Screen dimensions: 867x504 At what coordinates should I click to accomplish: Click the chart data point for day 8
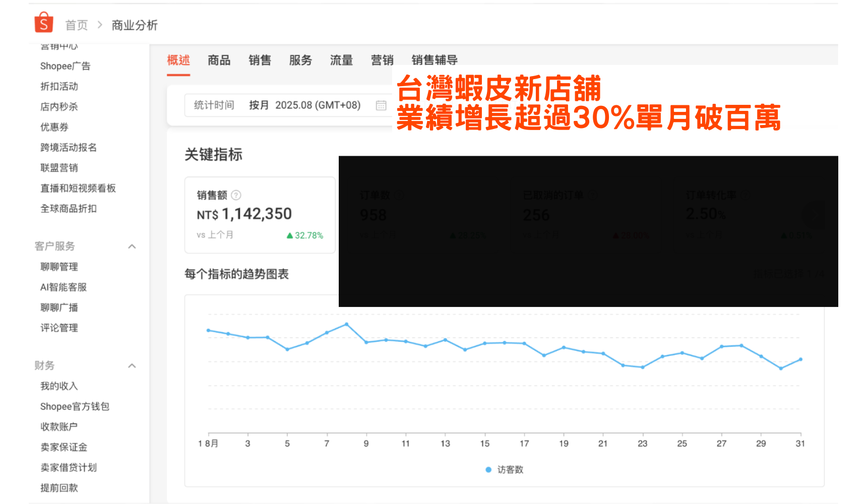point(346,324)
